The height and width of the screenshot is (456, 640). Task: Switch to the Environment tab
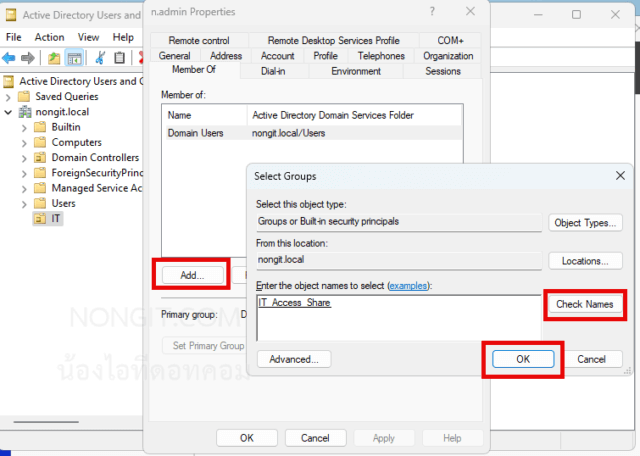(x=356, y=71)
